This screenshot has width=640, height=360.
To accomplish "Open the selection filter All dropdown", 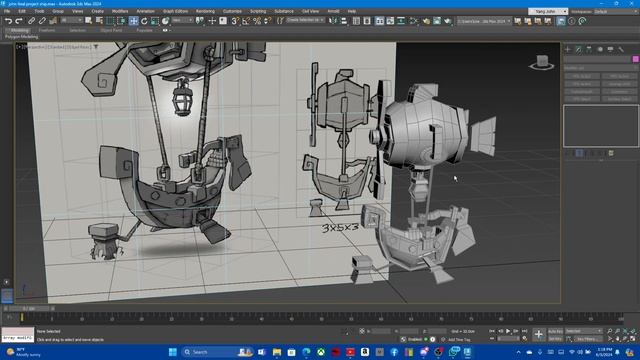I will click(x=71, y=20).
